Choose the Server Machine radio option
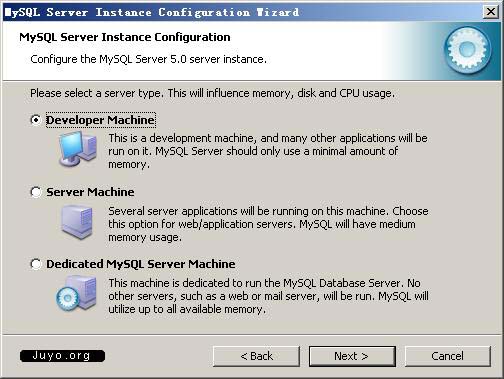This screenshot has height=379, width=504. 36,192
